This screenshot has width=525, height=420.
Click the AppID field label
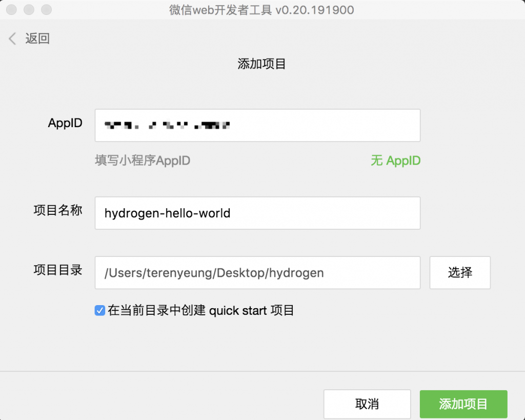pos(65,123)
